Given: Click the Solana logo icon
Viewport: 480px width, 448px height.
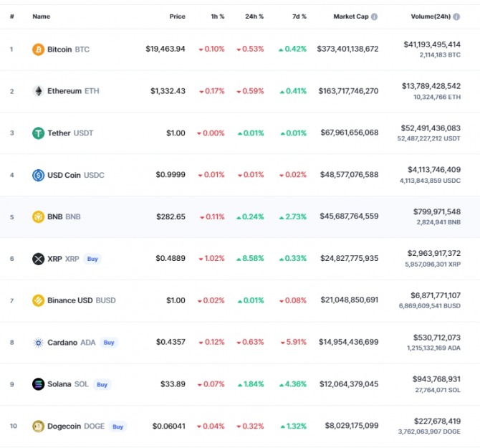Looking at the screenshot, I should coord(38,384).
